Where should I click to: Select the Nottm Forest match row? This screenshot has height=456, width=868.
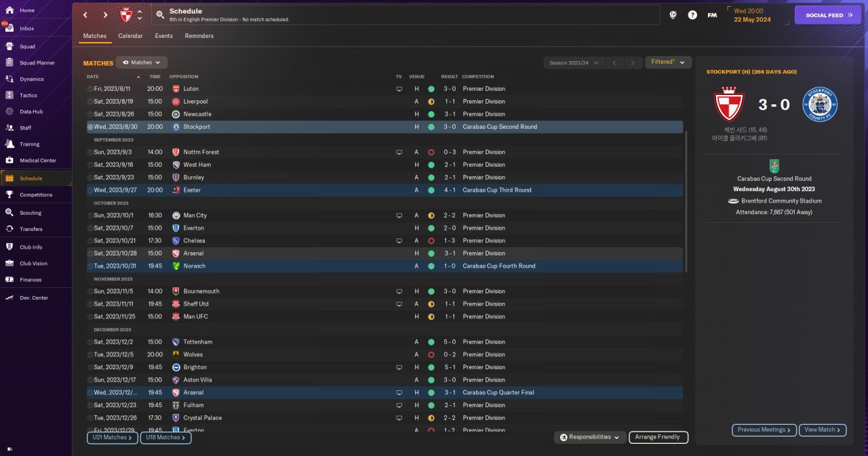(x=384, y=152)
